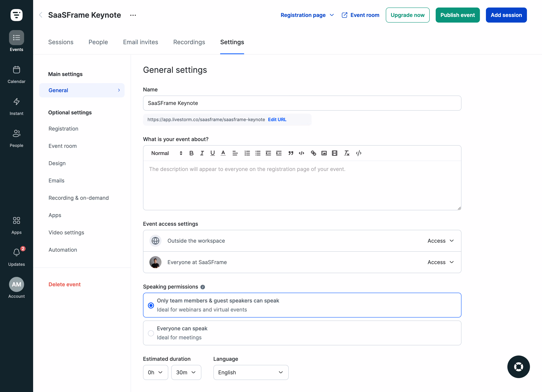The image size is (542, 392).
Task: Insert a hyperlink in description
Action: (x=313, y=153)
